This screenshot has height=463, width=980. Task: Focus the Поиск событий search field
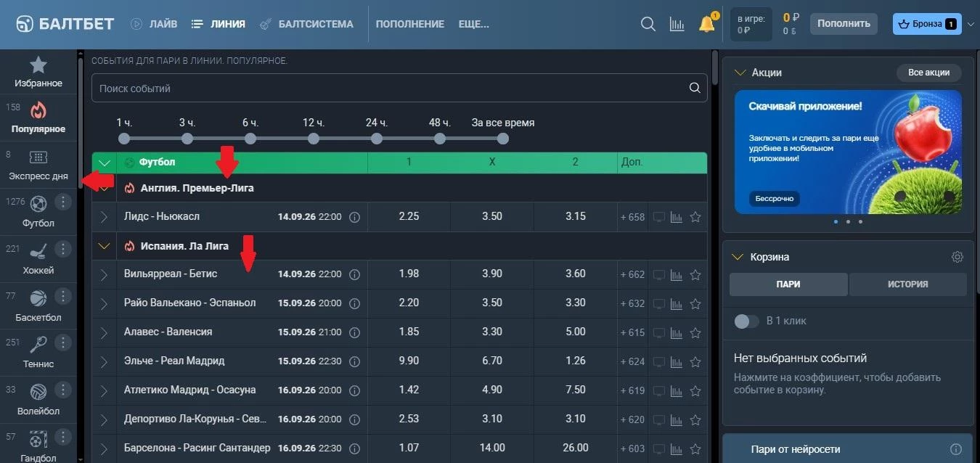click(399, 89)
